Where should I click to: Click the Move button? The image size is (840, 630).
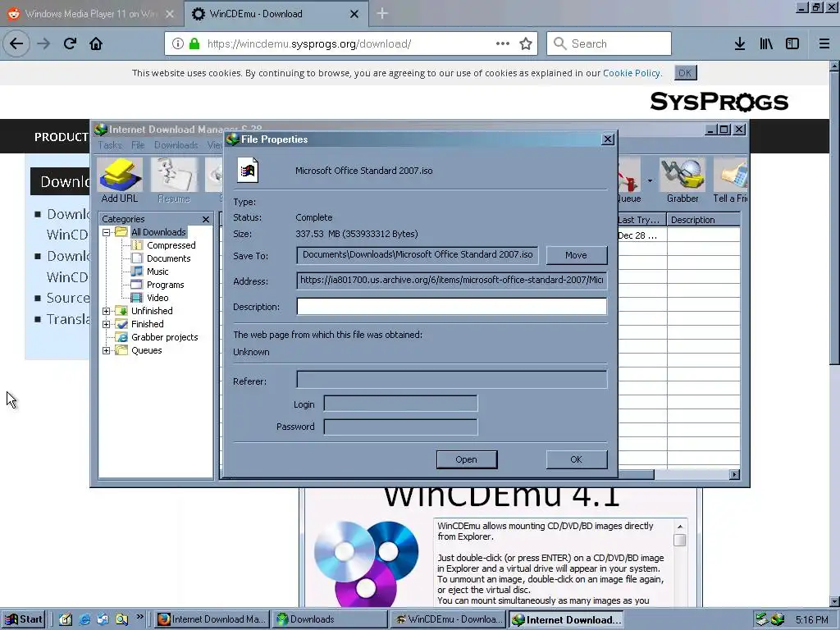pyautogui.click(x=577, y=255)
